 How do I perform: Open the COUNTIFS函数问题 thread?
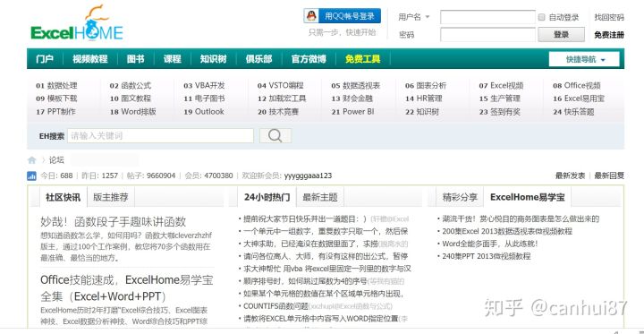point(275,306)
